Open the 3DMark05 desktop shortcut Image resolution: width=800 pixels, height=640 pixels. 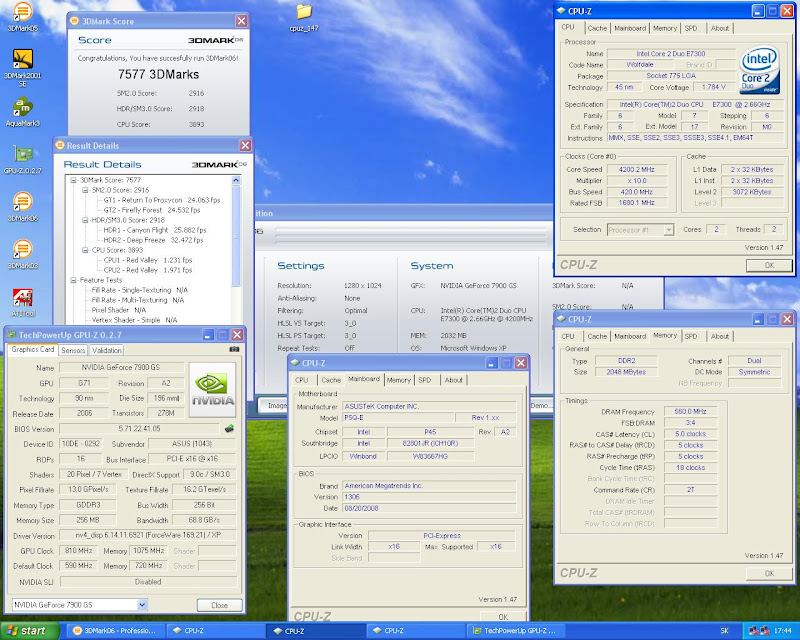22,12
